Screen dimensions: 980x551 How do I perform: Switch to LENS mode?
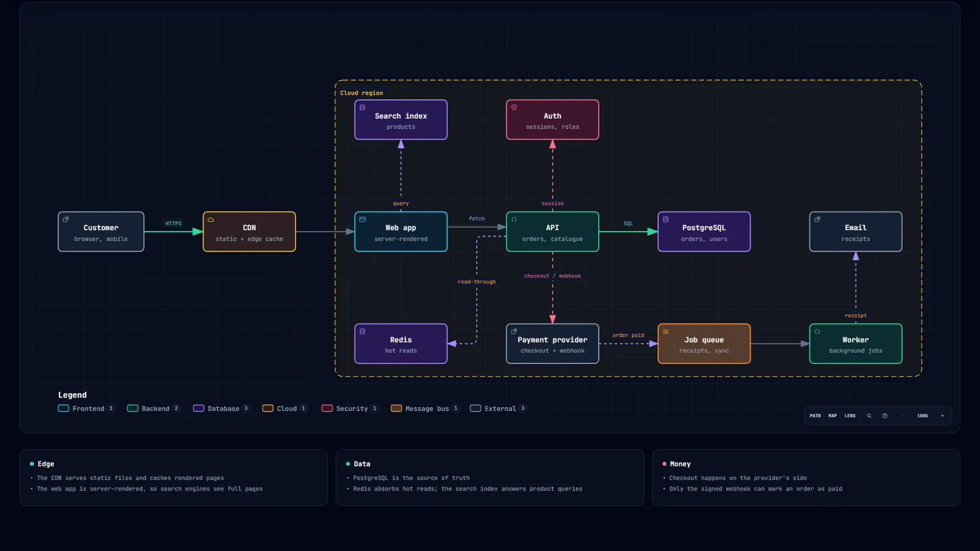tap(850, 416)
